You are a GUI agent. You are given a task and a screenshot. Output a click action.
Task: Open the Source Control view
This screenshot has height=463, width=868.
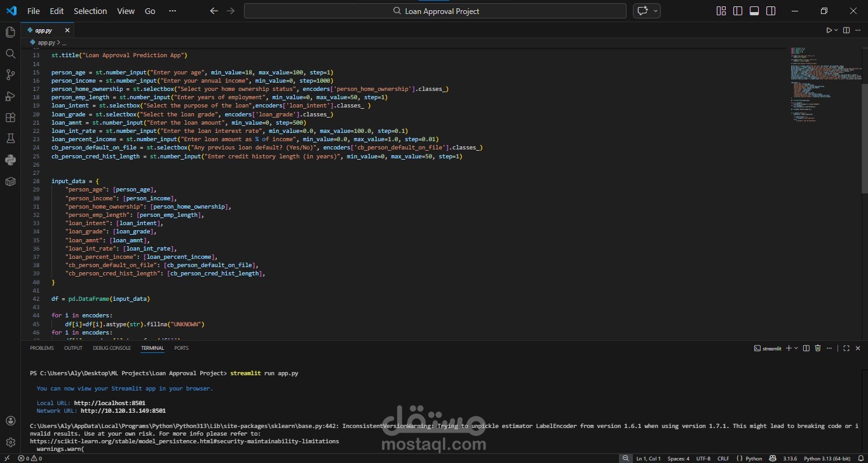click(x=10, y=75)
